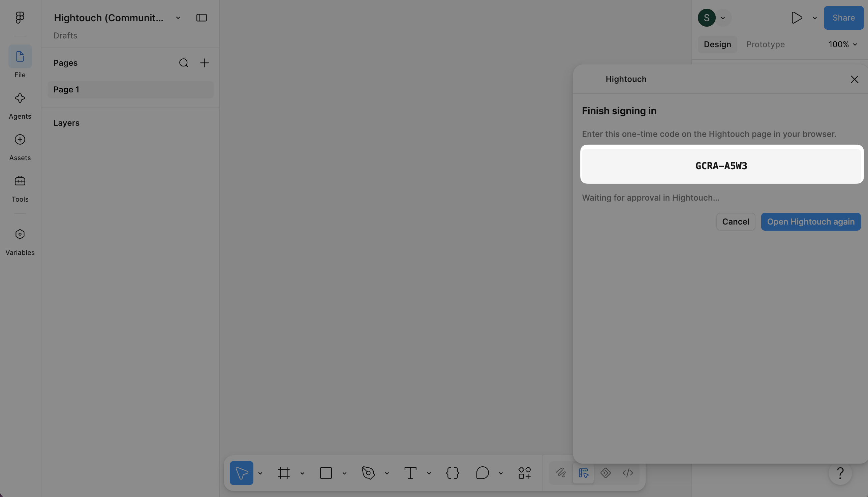
Task: Open the Agents panel
Action: [20, 98]
